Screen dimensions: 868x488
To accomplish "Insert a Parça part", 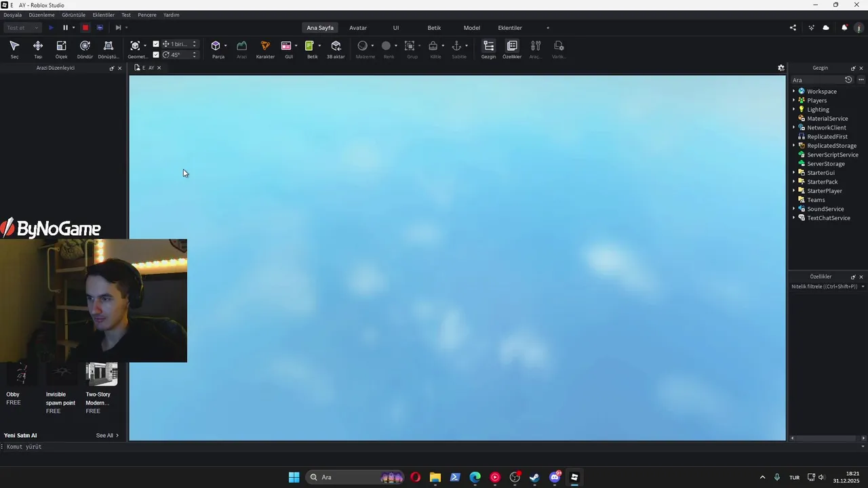I will [x=216, y=49].
